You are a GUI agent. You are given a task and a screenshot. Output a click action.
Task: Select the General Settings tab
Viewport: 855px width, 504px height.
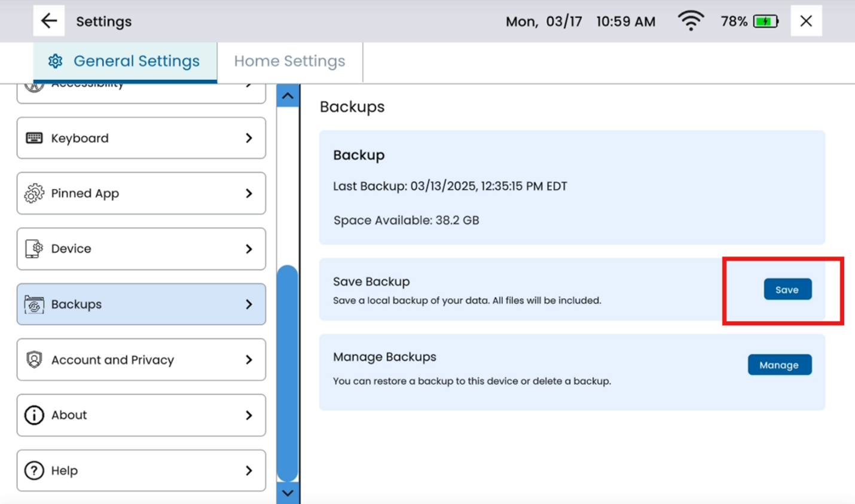(125, 61)
